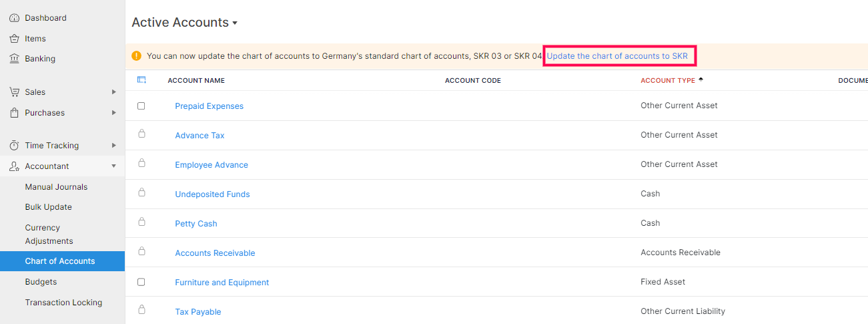Click the Dashboard gauge icon

tap(14, 18)
